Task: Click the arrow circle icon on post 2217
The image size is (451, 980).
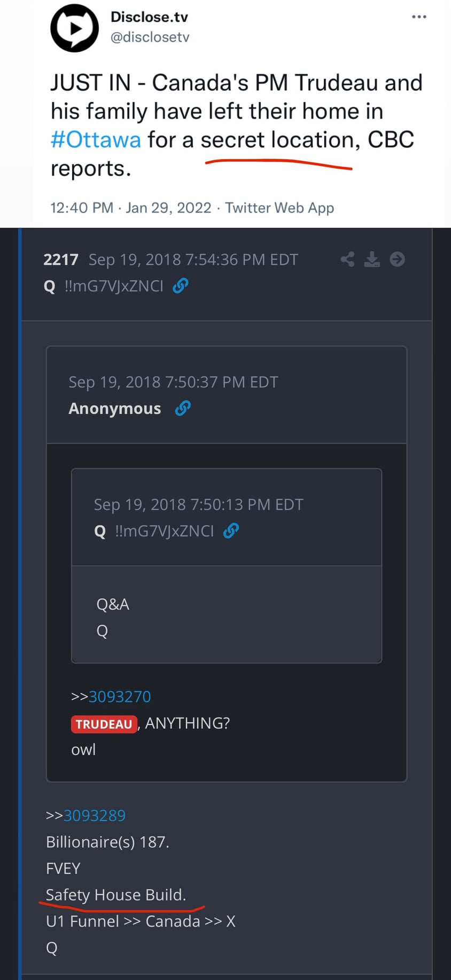Action: (397, 259)
